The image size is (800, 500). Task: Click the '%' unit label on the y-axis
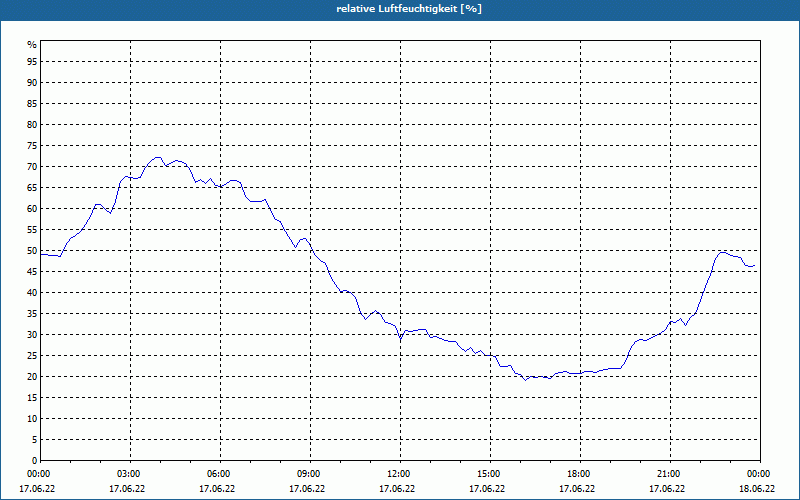(x=32, y=45)
